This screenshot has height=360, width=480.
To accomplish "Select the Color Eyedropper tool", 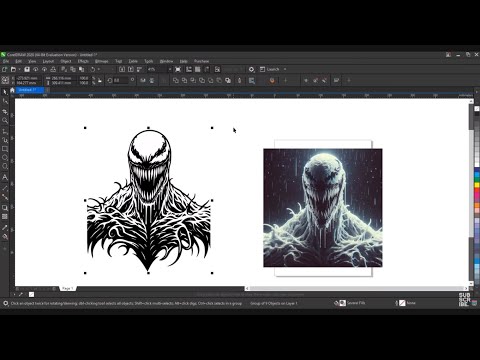I will [x=5, y=228].
